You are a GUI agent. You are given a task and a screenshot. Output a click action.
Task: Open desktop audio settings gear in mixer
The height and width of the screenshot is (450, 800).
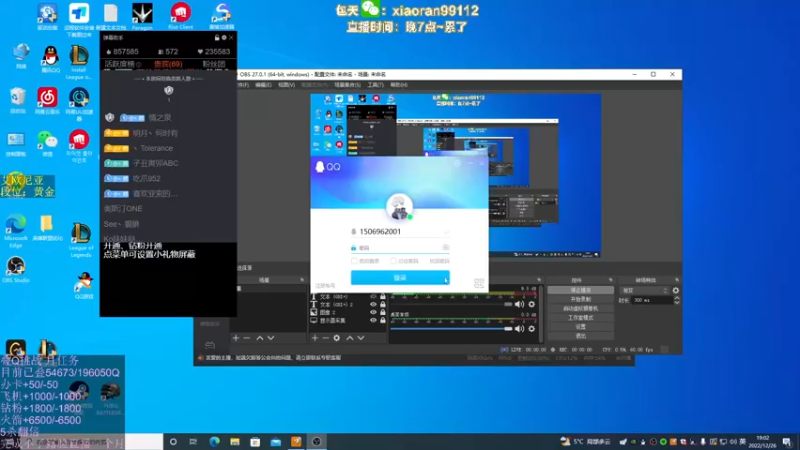click(532, 329)
